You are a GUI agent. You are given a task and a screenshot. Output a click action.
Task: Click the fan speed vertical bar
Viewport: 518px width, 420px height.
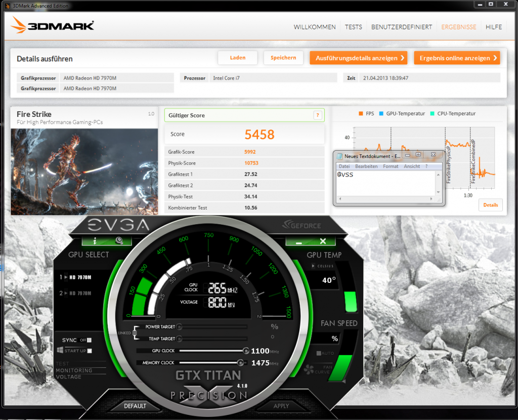pos(340,367)
